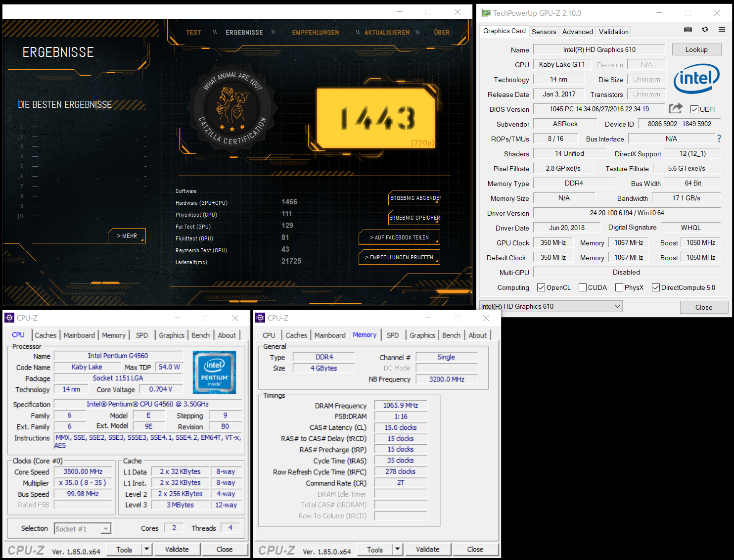Select TEST menu in Catzilla

(193, 33)
